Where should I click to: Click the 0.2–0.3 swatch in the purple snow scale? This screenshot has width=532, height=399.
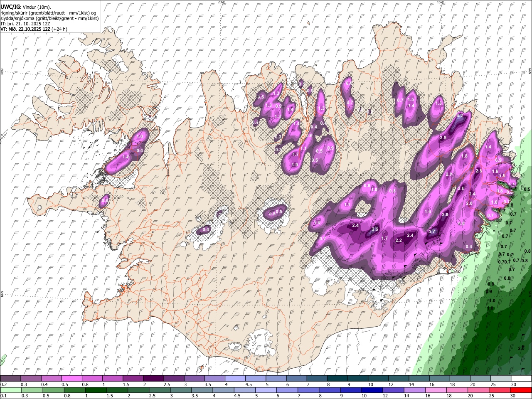pos(11,379)
